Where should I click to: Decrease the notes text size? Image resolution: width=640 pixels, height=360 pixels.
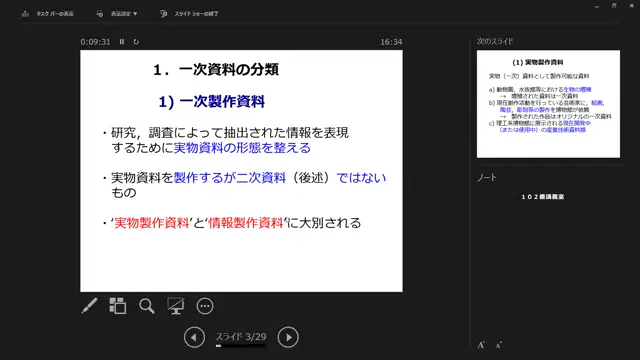click(x=498, y=345)
